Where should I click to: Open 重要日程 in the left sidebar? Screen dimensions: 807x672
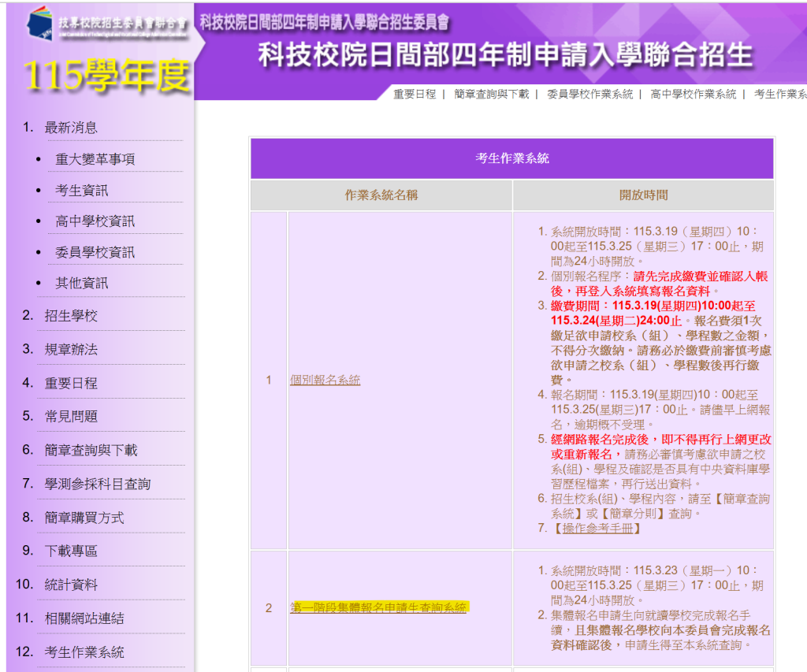click(71, 383)
